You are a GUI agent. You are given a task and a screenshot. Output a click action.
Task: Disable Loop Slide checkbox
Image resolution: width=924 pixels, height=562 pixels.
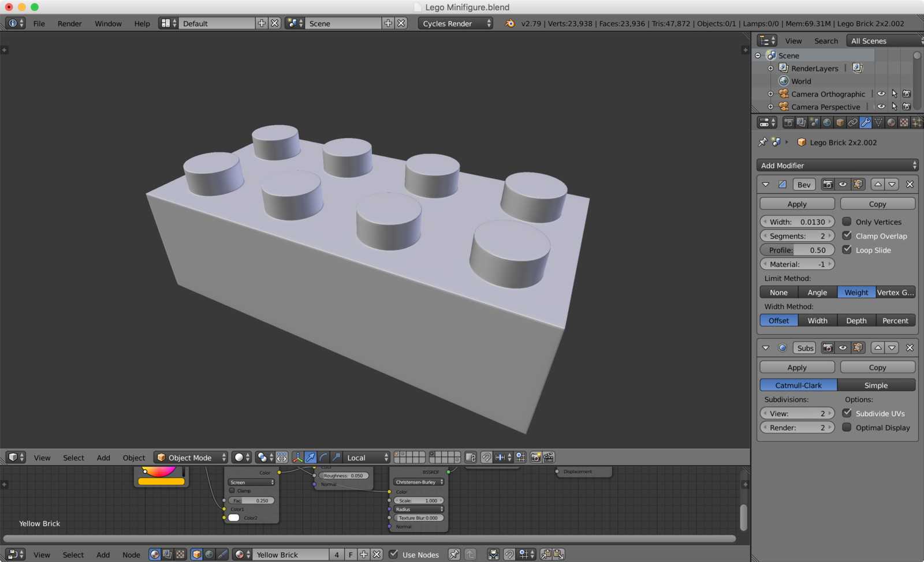point(847,250)
